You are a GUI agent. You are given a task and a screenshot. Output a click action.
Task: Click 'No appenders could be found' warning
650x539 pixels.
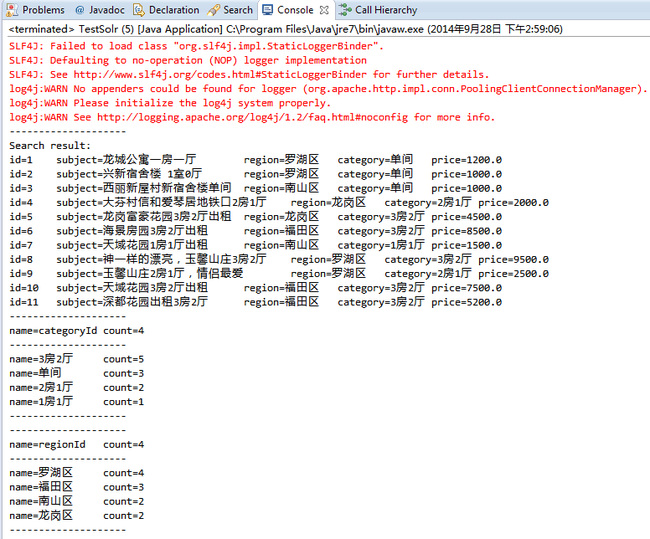click(328, 89)
